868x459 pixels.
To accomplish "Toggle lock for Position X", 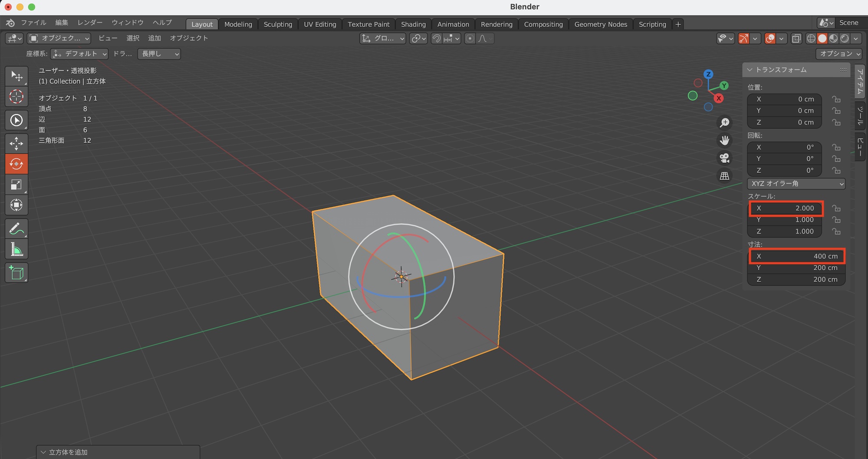I will tap(836, 99).
